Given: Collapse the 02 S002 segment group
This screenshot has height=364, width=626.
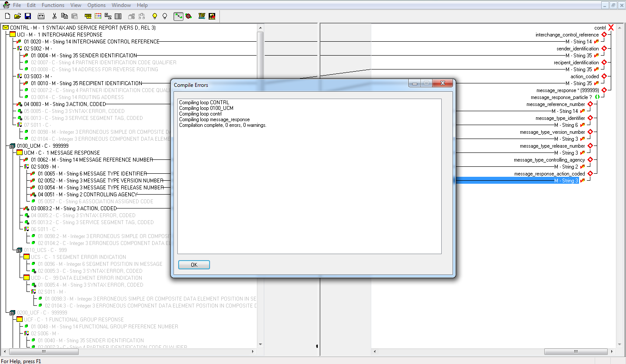Looking at the screenshot, I should point(19,48).
